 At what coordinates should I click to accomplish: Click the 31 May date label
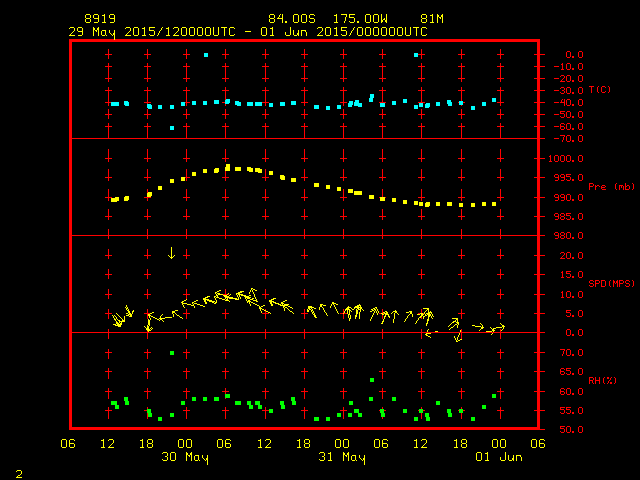click(x=342, y=457)
